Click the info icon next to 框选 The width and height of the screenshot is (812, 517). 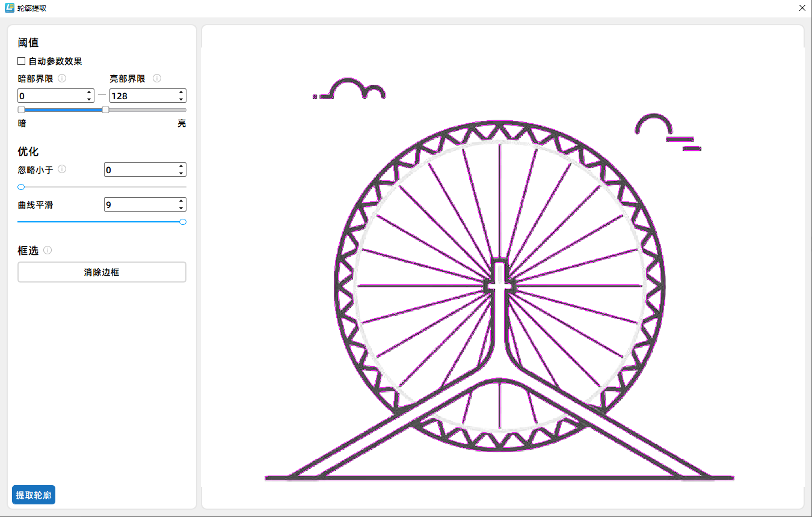[48, 250]
